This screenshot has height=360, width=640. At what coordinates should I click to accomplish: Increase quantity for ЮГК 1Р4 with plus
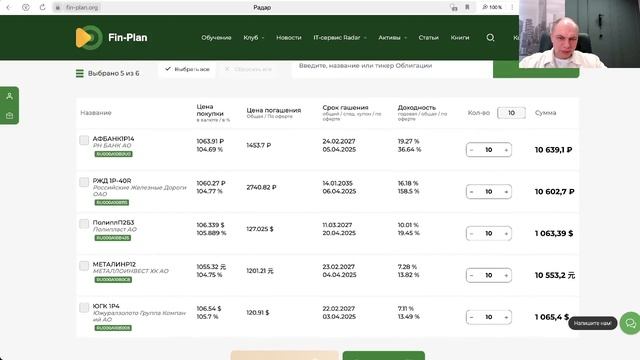click(x=506, y=317)
